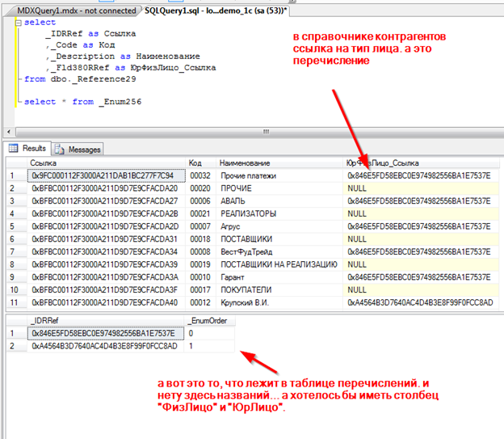Viewport: 504px width, 439px height.
Task: Select code cell 00019
Action: [201, 264]
